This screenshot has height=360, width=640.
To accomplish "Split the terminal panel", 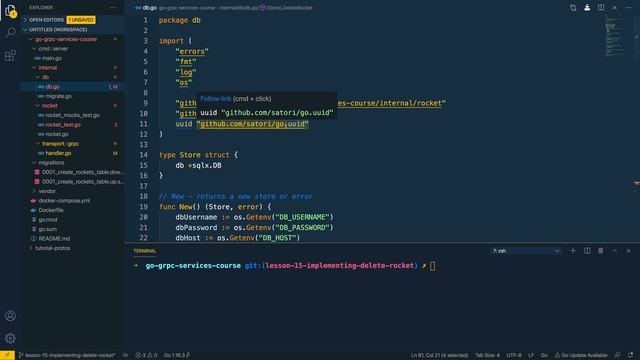I will click(587, 251).
